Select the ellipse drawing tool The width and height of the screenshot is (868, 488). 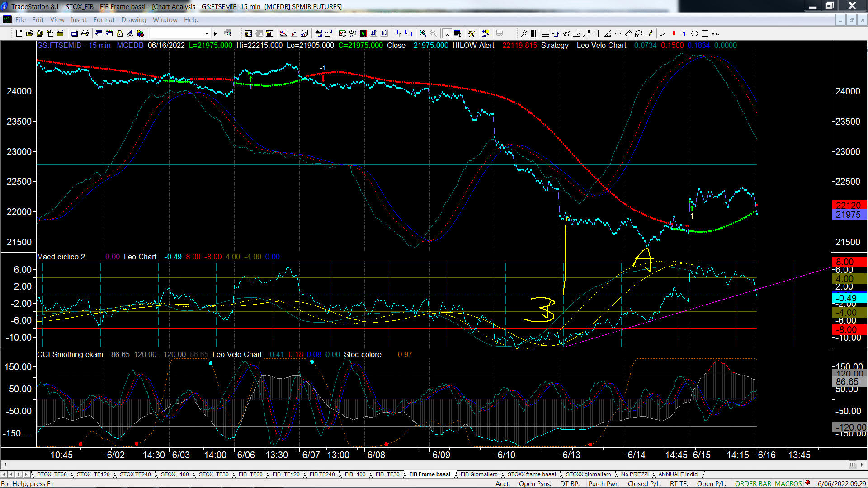pos(694,33)
